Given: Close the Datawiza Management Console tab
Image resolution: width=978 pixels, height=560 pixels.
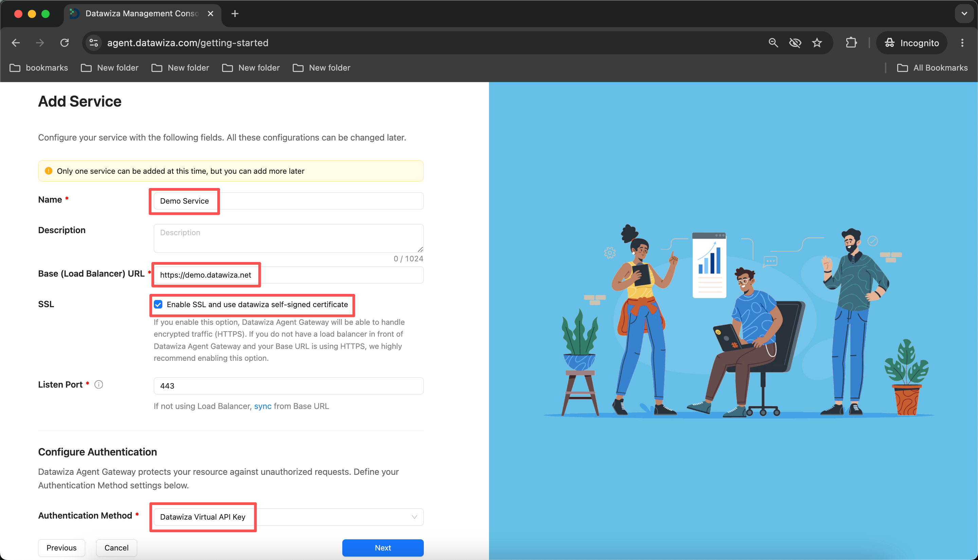Looking at the screenshot, I should [x=211, y=14].
